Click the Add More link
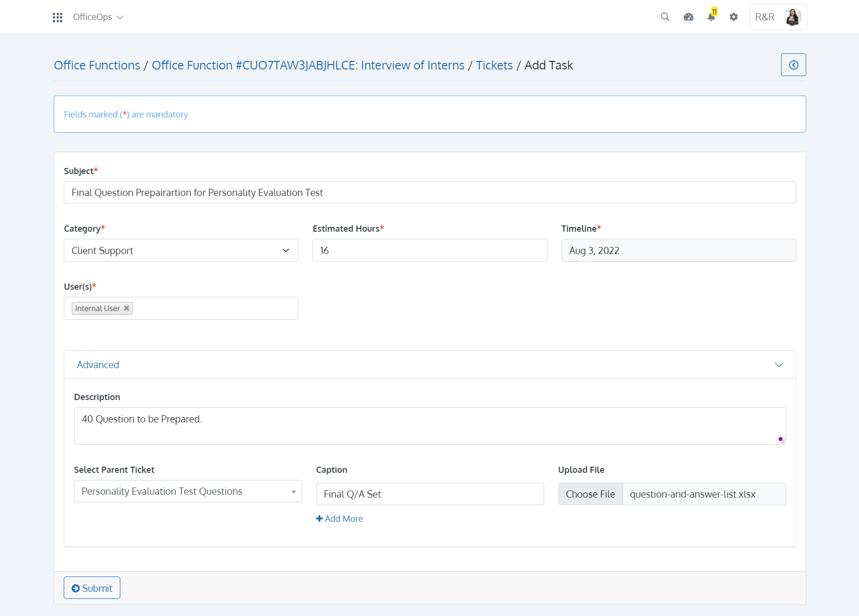Screen dimensions: 859x616 click(x=339, y=519)
